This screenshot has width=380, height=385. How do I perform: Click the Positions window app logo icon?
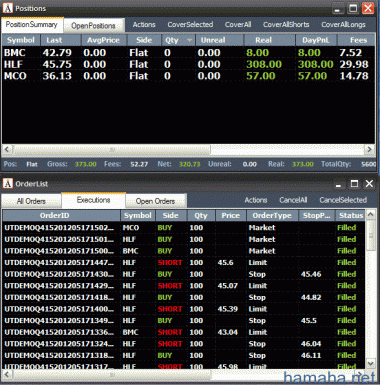7,8
